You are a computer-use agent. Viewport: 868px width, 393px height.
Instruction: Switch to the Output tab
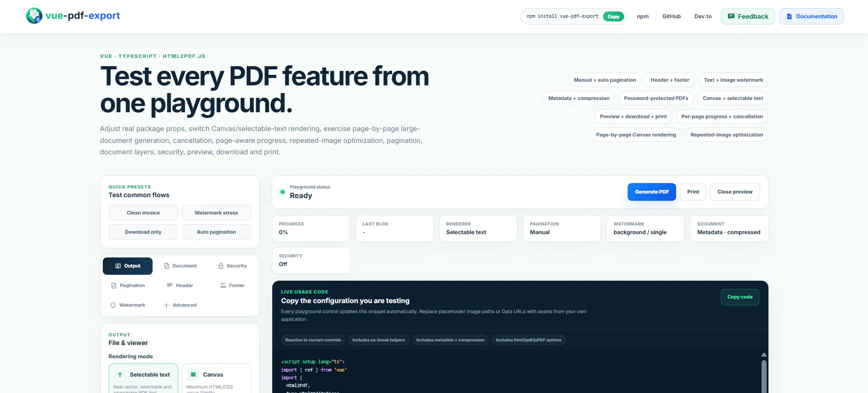127,266
